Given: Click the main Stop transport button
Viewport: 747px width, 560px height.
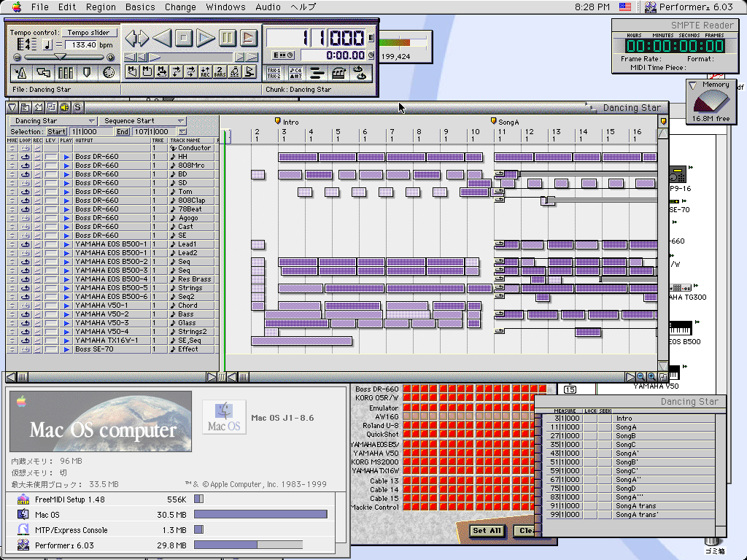Looking at the screenshot, I should [x=183, y=38].
